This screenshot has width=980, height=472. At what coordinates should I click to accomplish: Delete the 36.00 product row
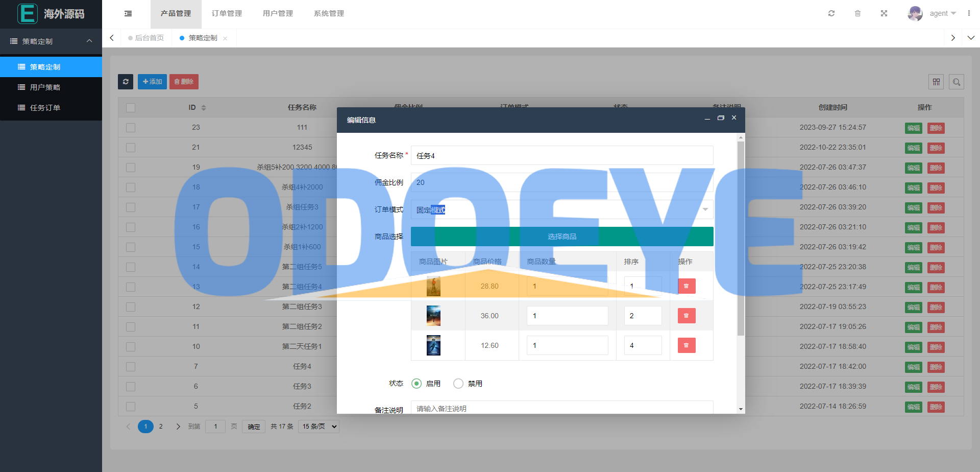pos(687,316)
